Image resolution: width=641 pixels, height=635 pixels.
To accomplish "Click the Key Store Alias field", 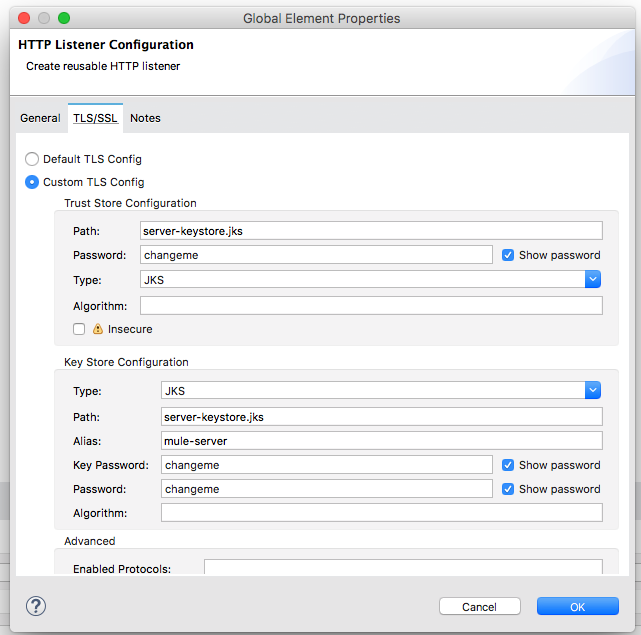I will 381,440.
